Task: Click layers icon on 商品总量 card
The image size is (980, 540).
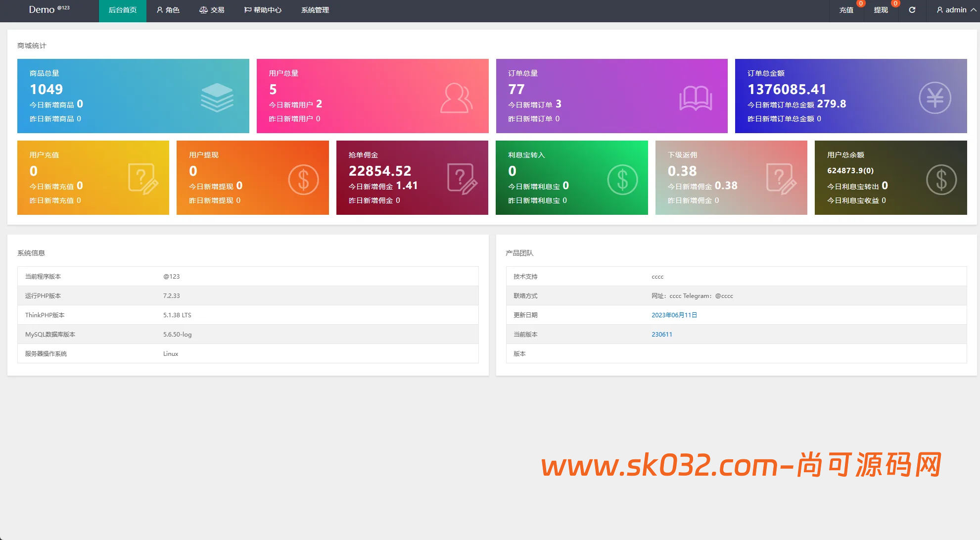Action: coord(217,98)
